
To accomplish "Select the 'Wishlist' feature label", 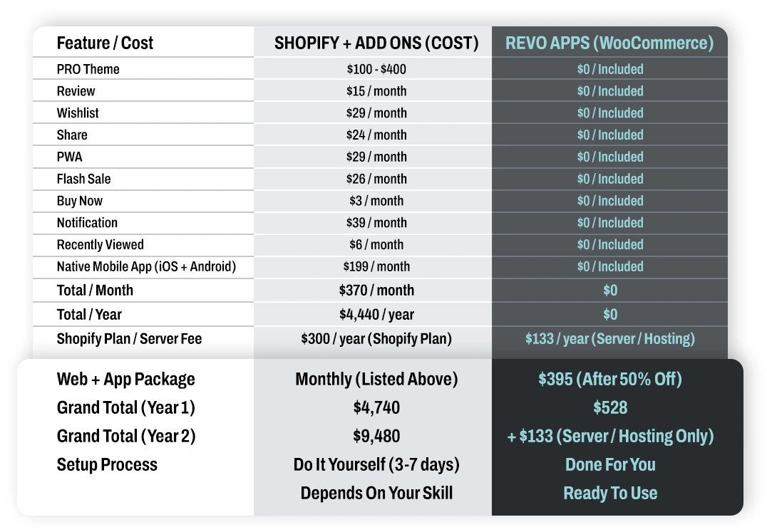I will 78,113.
